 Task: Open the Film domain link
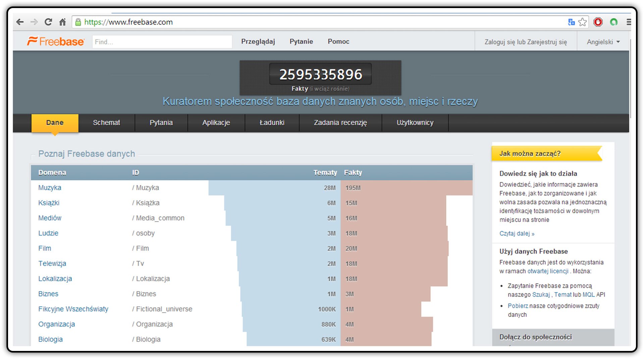click(45, 248)
